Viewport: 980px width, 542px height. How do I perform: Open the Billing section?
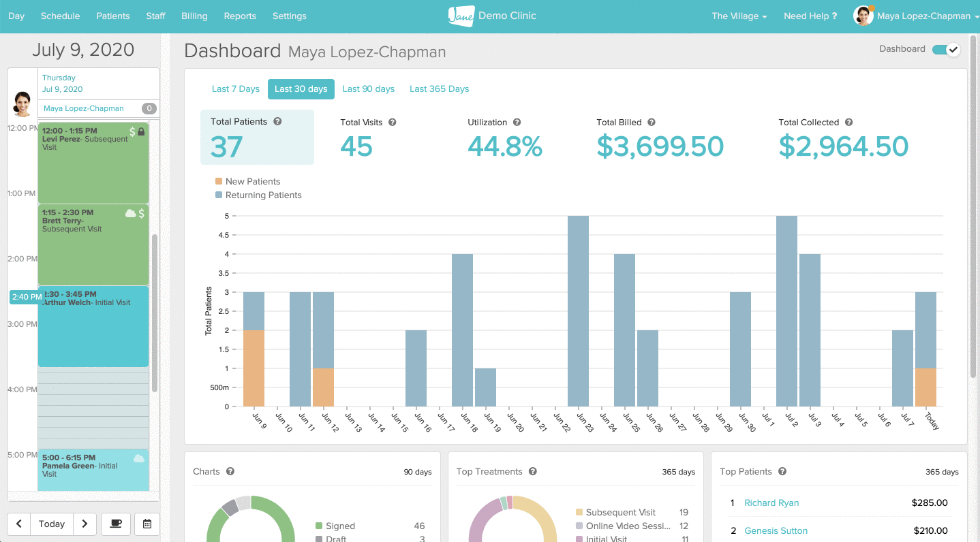194,16
